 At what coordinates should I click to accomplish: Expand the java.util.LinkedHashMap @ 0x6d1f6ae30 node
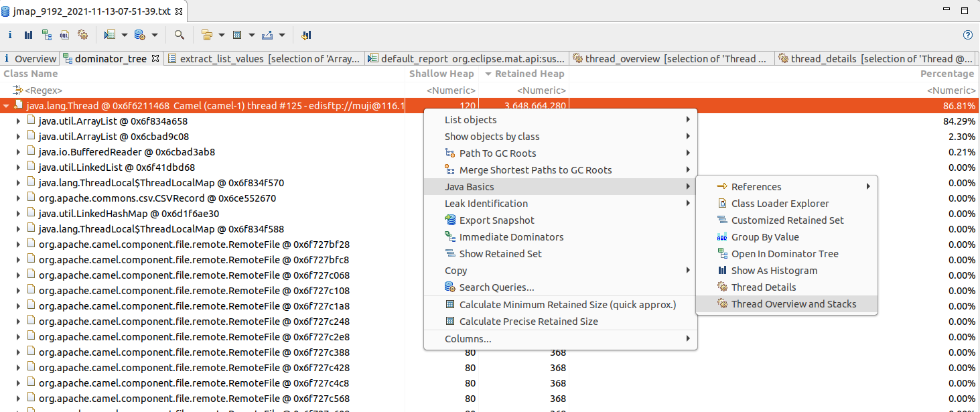(19, 214)
